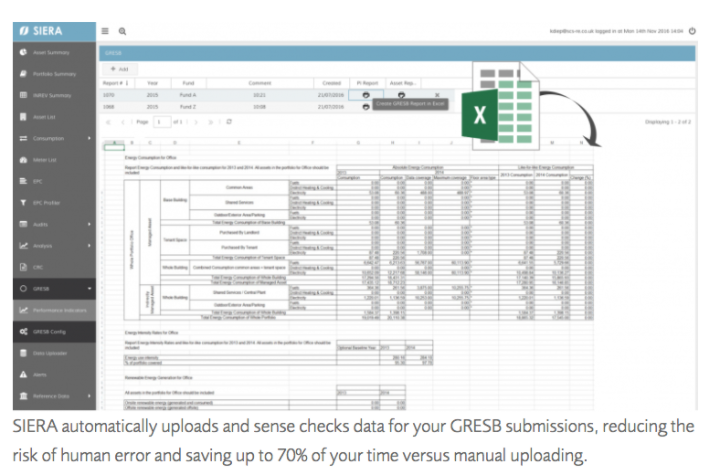Click the Comment column header
The width and height of the screenshot is (713, 476).
[x=260, y=83]
